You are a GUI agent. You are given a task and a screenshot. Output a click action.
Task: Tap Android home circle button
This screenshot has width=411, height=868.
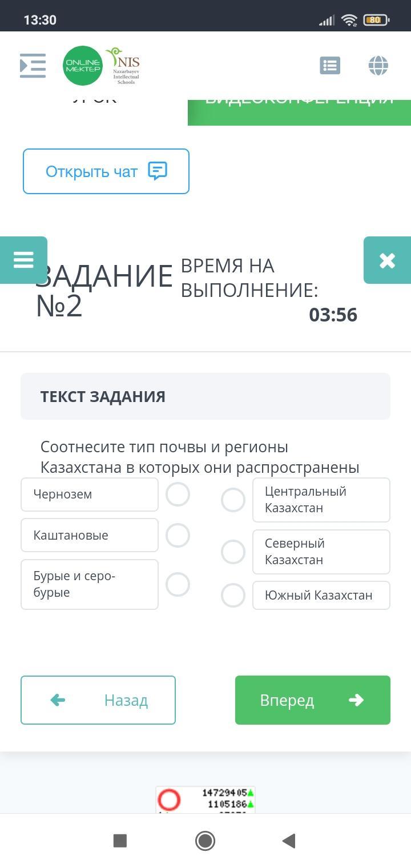pos(205,841)
